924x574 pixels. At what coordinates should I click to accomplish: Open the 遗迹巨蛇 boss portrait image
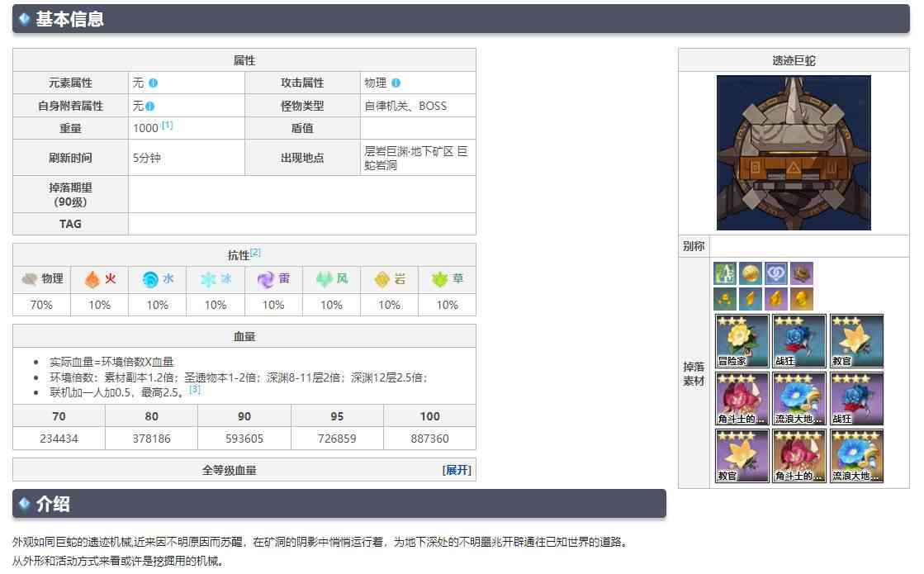[x=794, y=152]
